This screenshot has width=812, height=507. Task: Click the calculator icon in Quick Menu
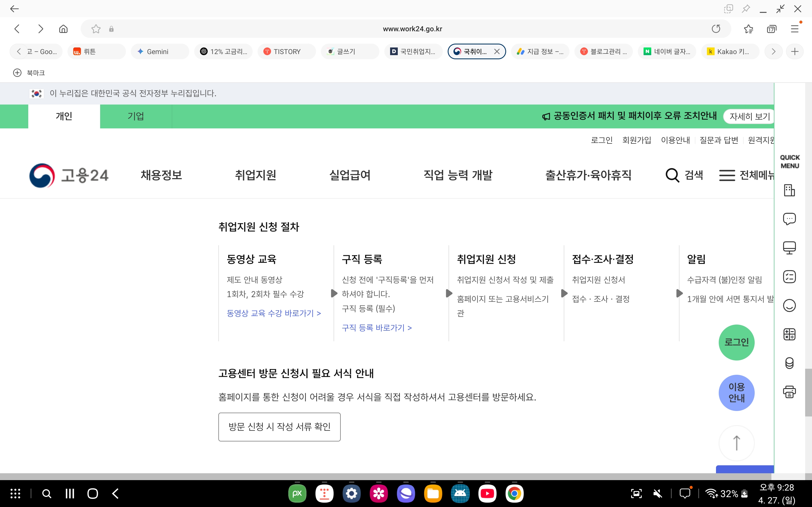pyautogui.click(x=789, y=334)
